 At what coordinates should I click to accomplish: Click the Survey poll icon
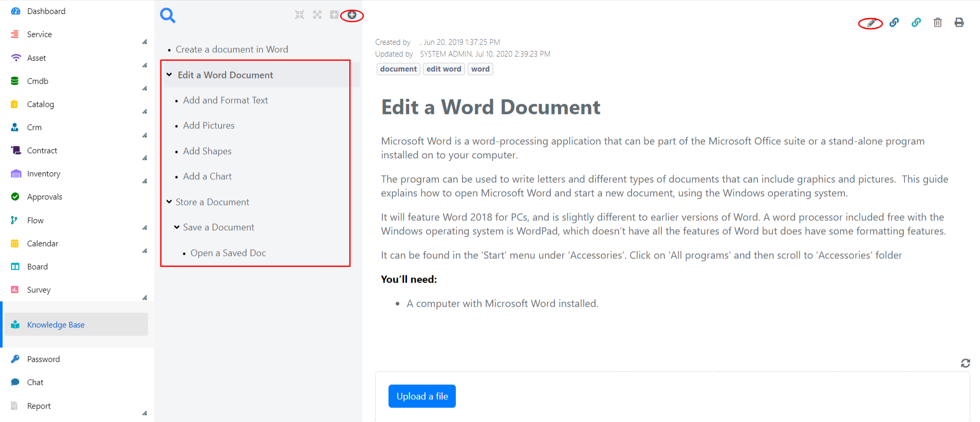tap(15, 289)
